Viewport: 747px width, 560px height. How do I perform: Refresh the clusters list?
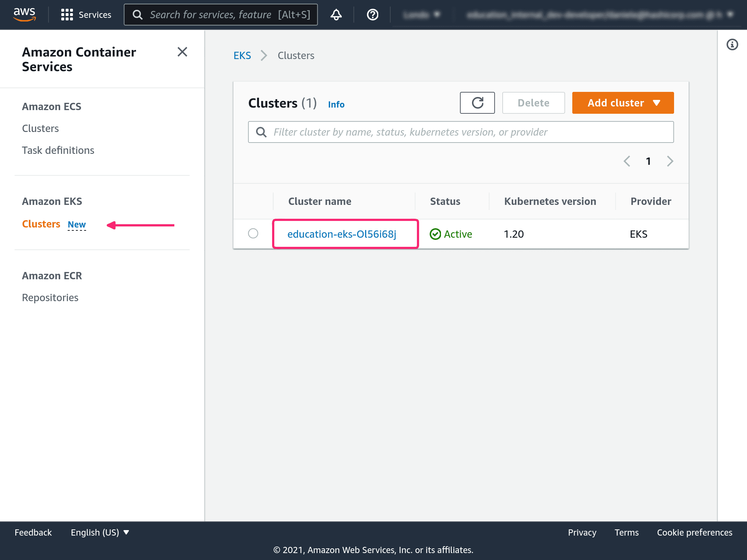point(477,103)
